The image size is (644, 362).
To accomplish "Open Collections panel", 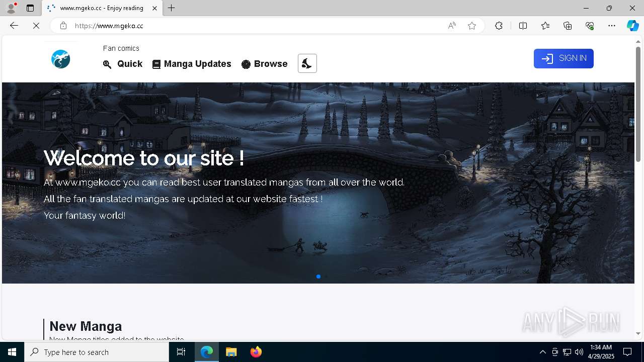I will click(x=568, y=26).
